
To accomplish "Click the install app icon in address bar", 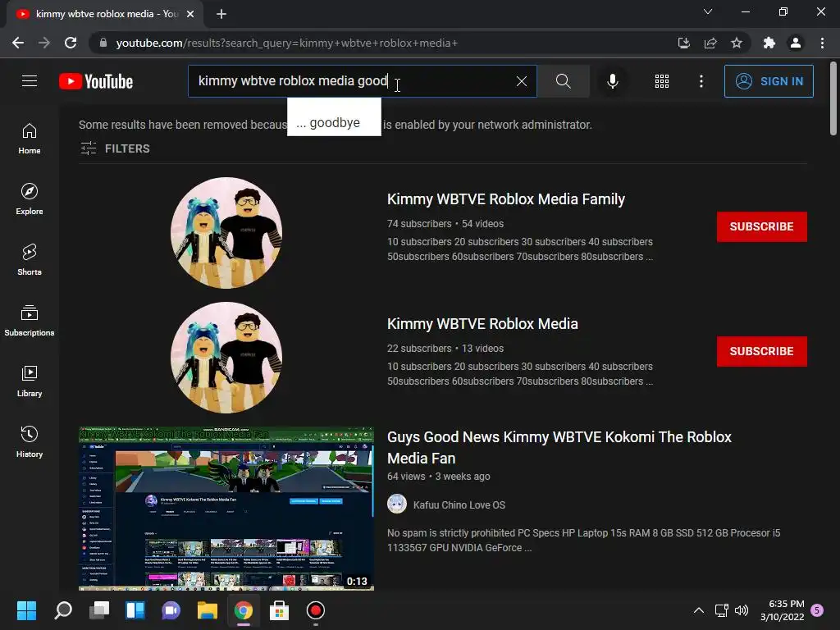I will click(683, 43).
